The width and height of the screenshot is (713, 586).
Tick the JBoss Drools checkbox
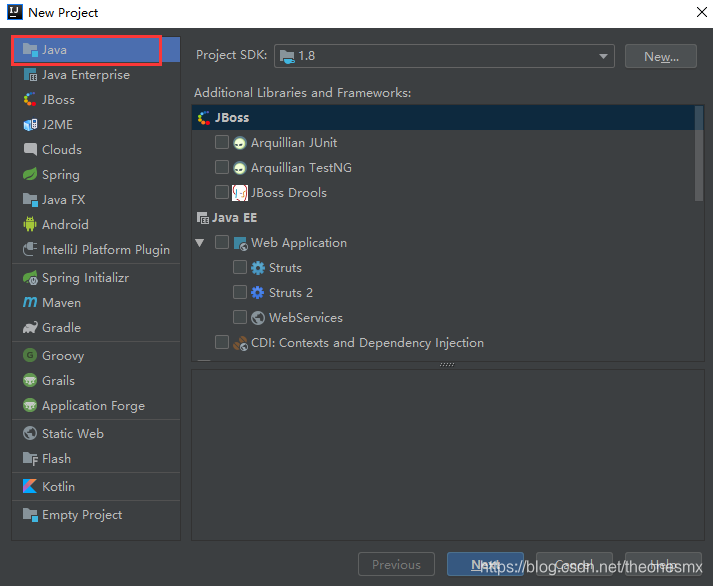(221, 192)
